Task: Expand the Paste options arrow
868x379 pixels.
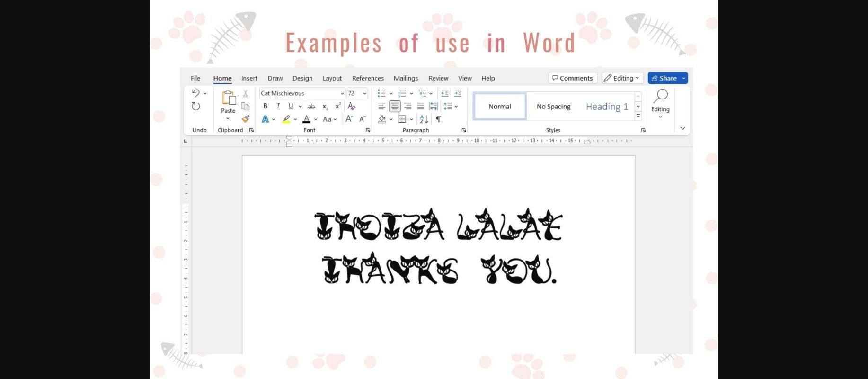Action: click(228, 118)
